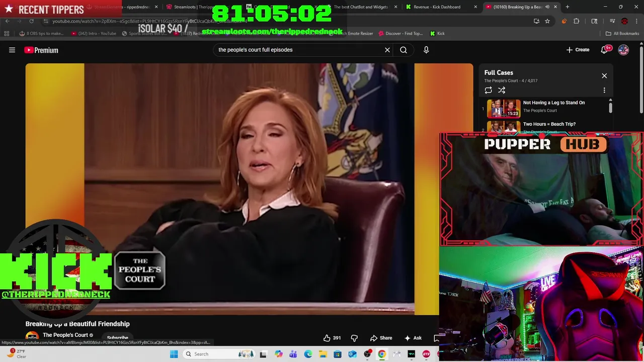Open Microsoft Edge from taskbar

coord(308,354)
